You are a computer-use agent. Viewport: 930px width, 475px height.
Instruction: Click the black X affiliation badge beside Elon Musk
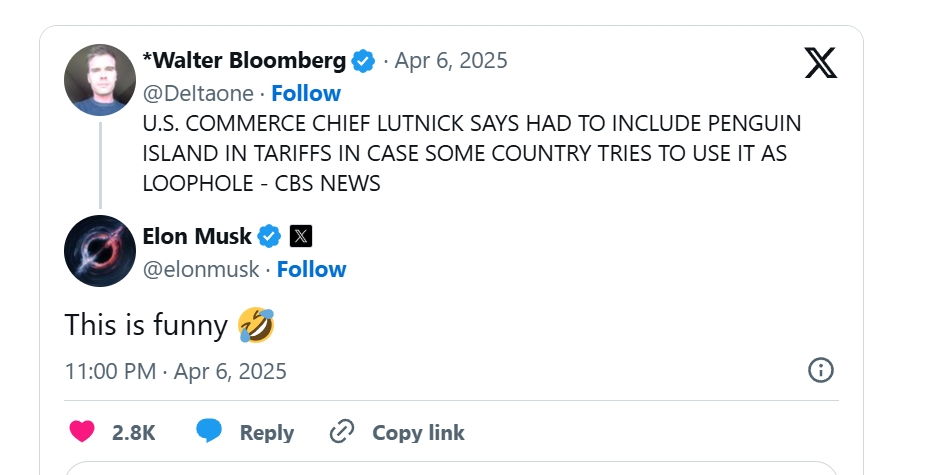[301, 237]
